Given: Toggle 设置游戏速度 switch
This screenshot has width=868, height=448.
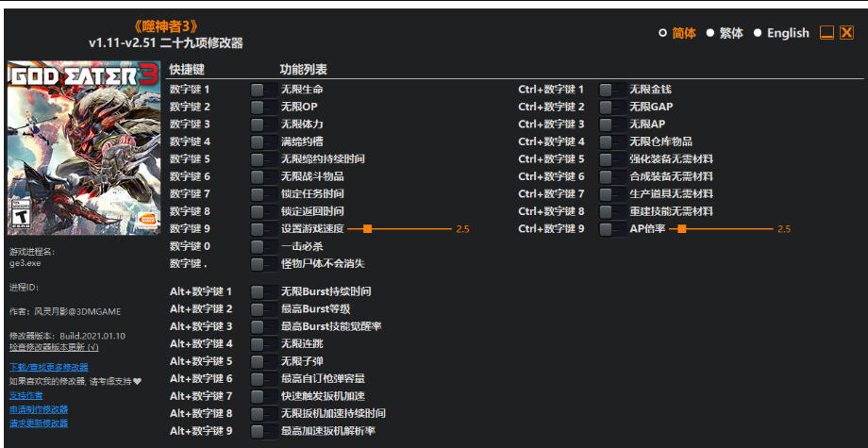Looking at the screenshot, I should (x=263, y=229).
